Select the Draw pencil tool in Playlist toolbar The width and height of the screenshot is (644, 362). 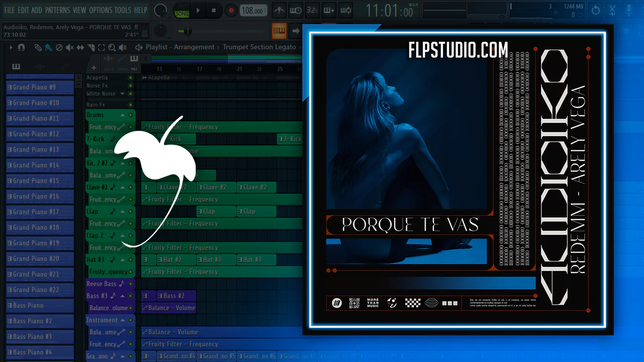pyautogui.click(x=38, y=47)
